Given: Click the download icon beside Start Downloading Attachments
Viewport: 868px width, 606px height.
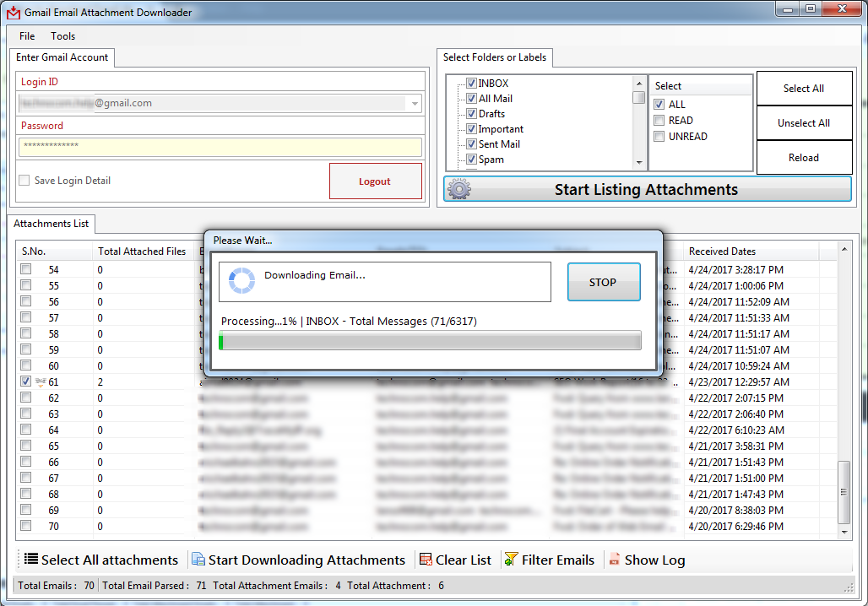Looking at the screenshot, I should click(x=198, y=560).
